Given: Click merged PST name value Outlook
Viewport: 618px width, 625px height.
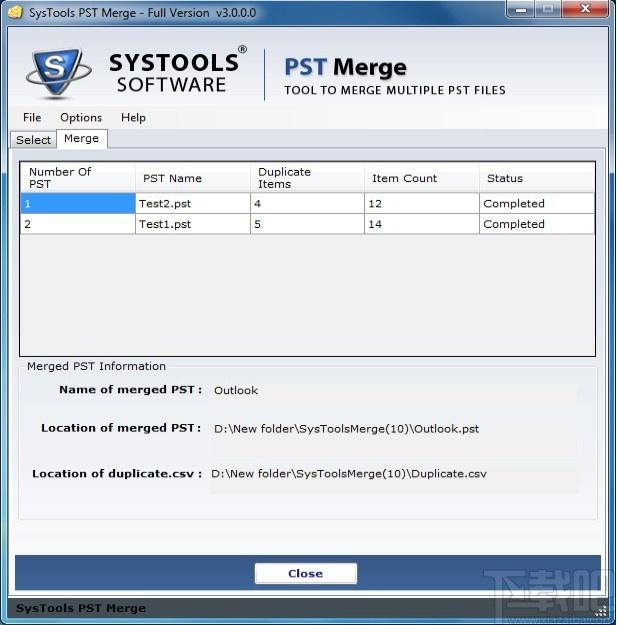Looking at the screenshot, I should (x=236, y=390).
